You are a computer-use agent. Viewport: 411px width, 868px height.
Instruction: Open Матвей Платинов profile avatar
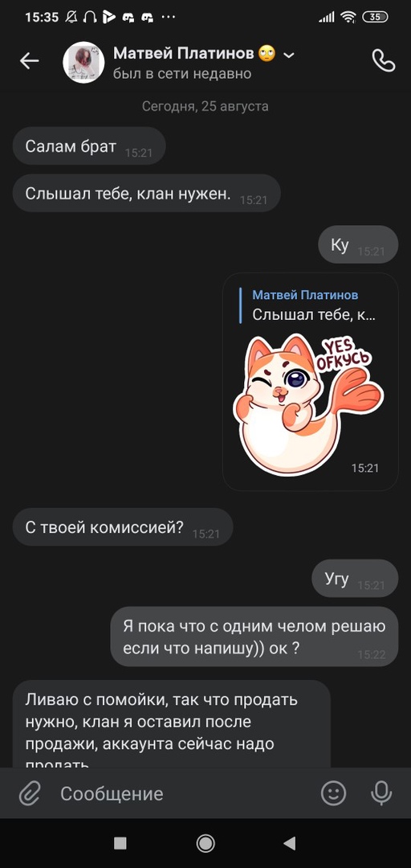(83, 62)
